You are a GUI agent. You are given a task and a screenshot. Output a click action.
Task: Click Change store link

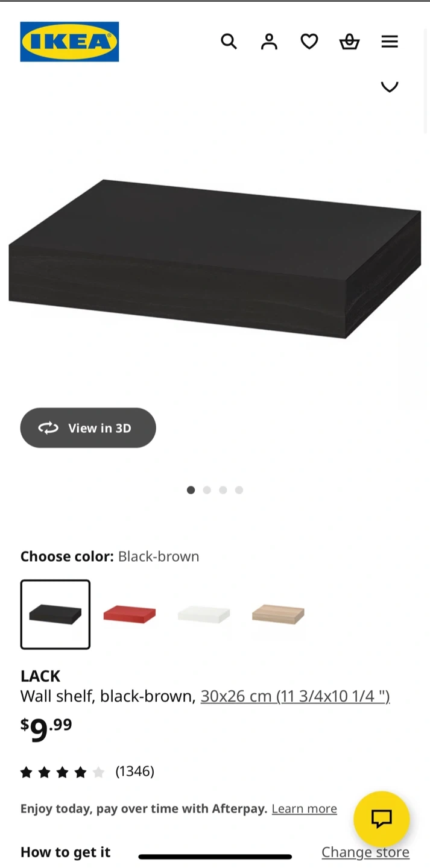[365, 852]
